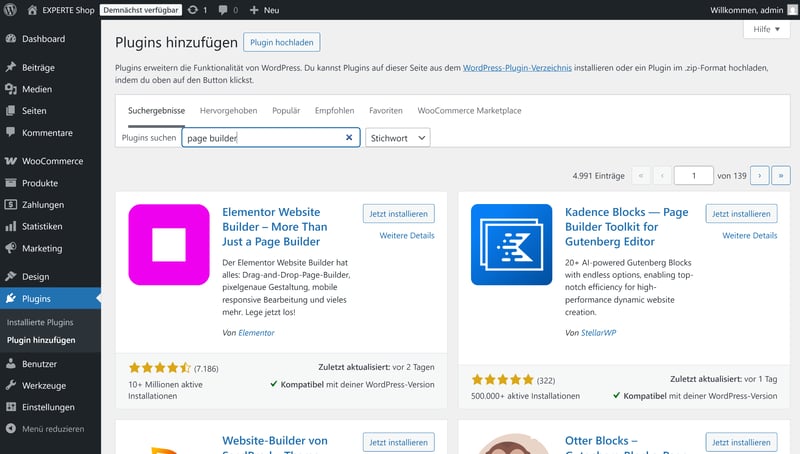Open Installierte Plugins in sidebar submenu
The width and height of the screenshot is (800, 454).
click(40, 322)
